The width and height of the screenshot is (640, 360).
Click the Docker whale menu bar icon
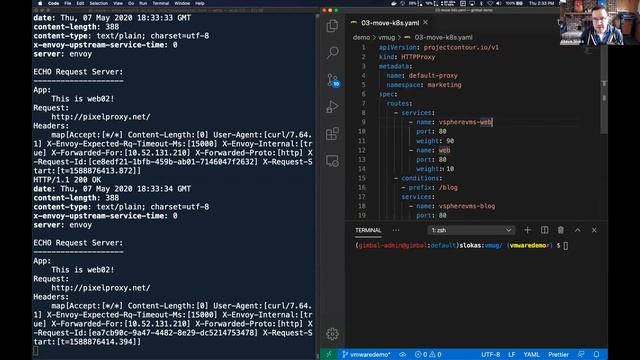pyautogui.click(x=393, y=3)
